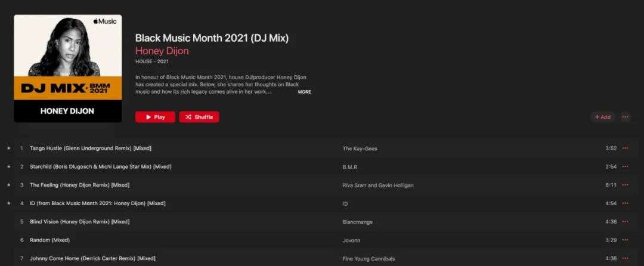Click the star beside The Feeling
The image size is (644, 266).
coord(8,185)
